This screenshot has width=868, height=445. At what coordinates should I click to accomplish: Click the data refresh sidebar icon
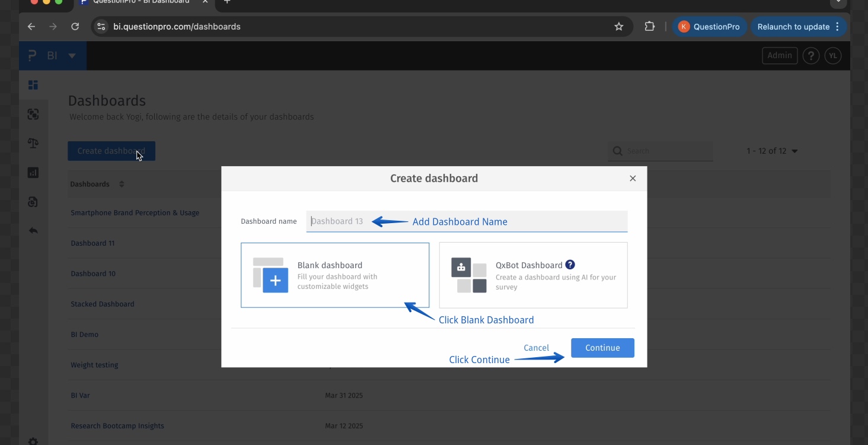33,202
